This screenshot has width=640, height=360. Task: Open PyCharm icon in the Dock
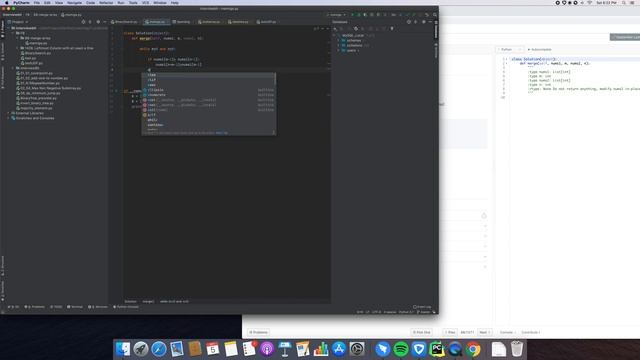(x=437, y=349)
